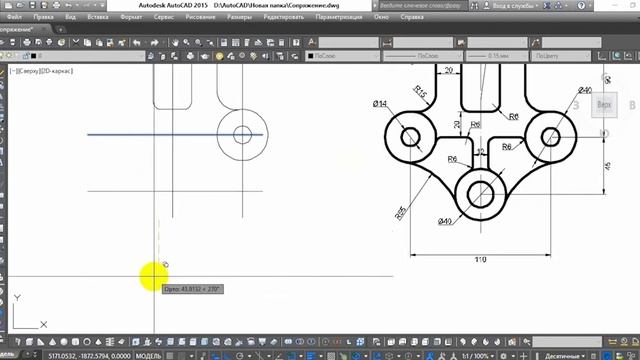The image size is (640, 360).
Task: Click the Make Object's Layer Current icon
Action: pos(151,56)
